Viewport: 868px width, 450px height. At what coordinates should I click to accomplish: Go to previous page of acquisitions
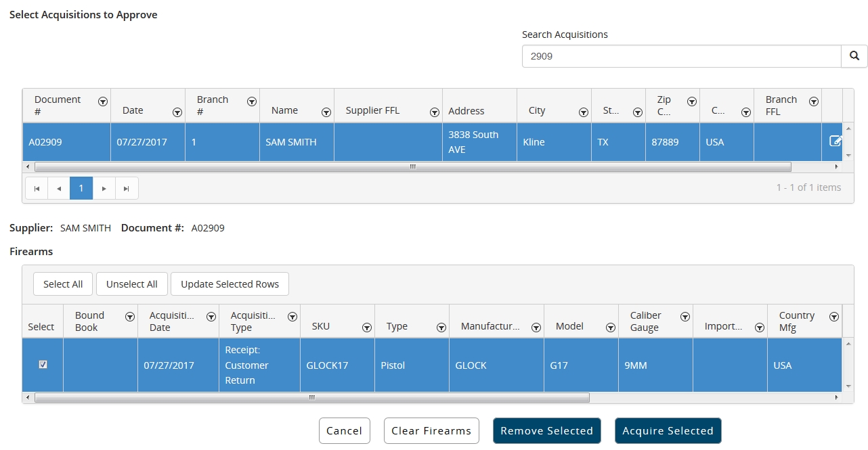click(59, 188)
